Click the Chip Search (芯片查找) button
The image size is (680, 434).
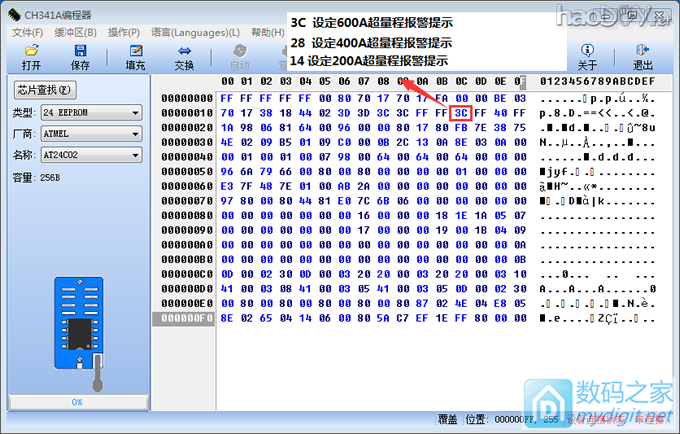(x=45, y=90)
